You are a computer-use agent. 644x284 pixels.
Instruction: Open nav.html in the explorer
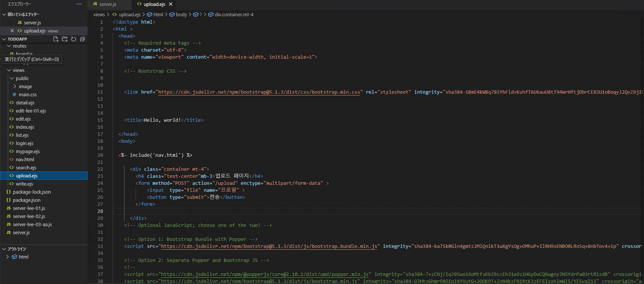[25, 160]
